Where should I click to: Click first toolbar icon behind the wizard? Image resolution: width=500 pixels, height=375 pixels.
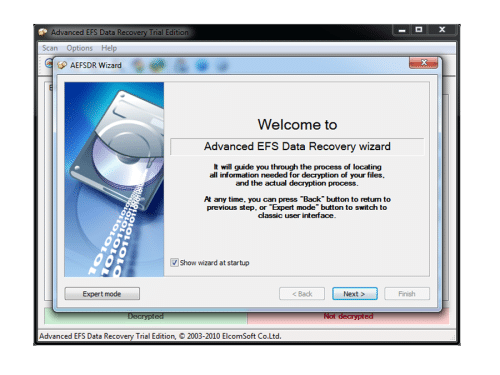pyautogui.click(x=49, y=63)
